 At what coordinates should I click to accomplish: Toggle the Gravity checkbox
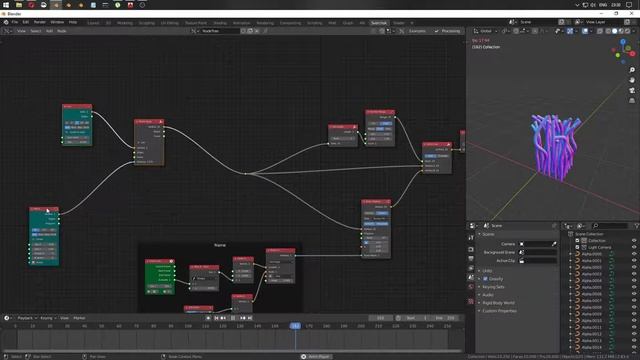(486, 279)
